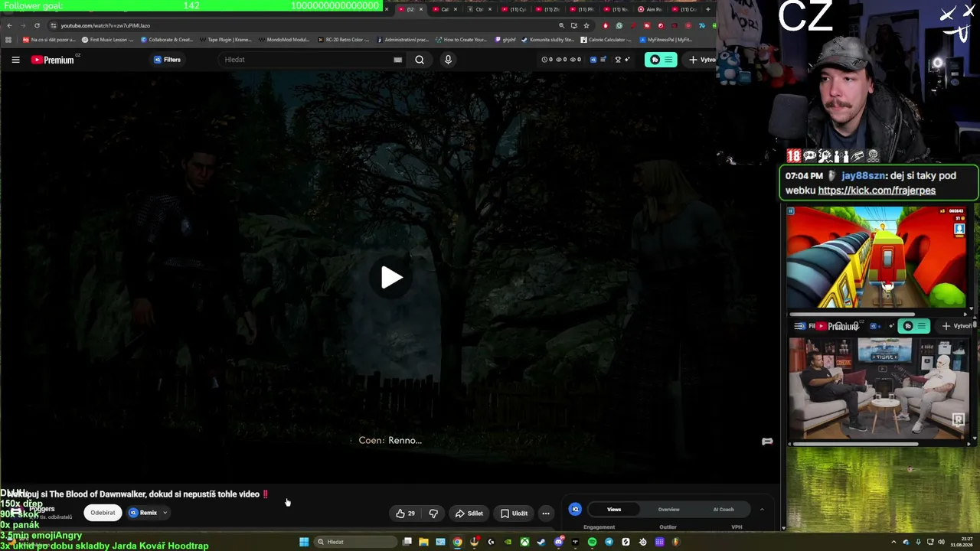Open Steam from the taskbar
Image resolution: width=980 pixels, height=551 pixels.
[x=541, y=542]
